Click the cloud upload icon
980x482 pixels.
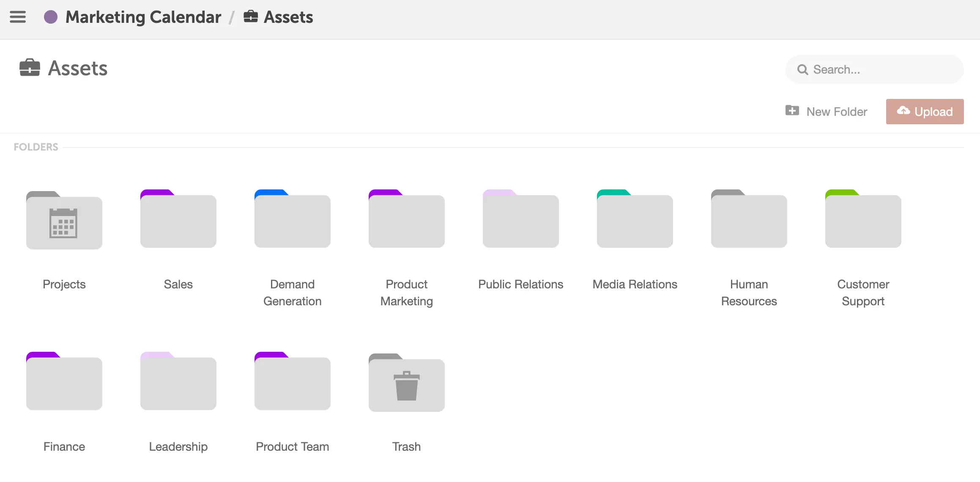pyautogui.click(x=903, y=111)
